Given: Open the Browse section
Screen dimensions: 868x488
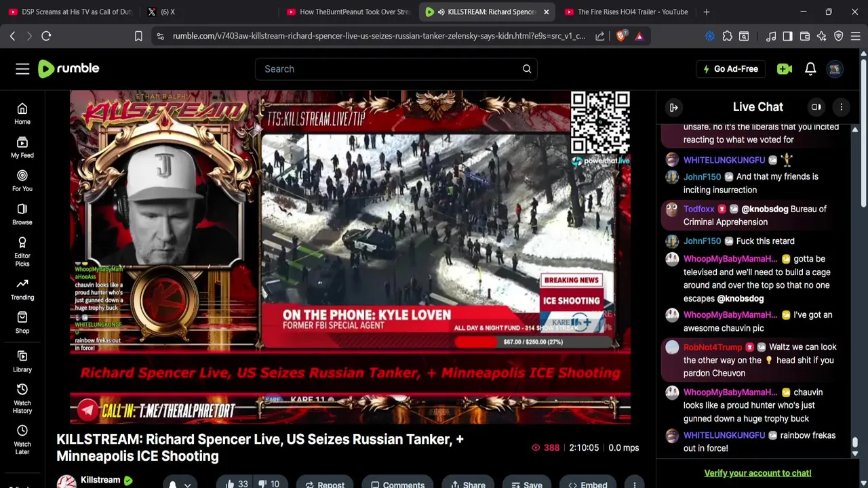Looking at the screenshot, I should (22, 214).
